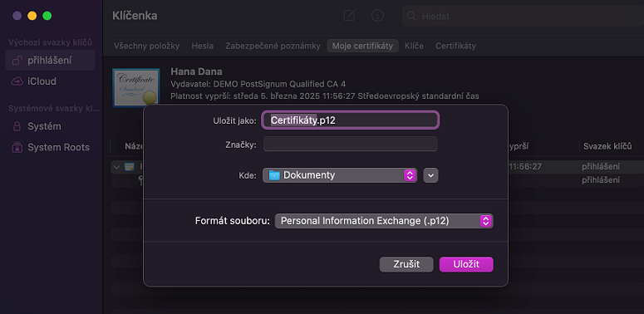Click the Zrušit button
This screenshot has height=314, width=644.
(406, 264)
